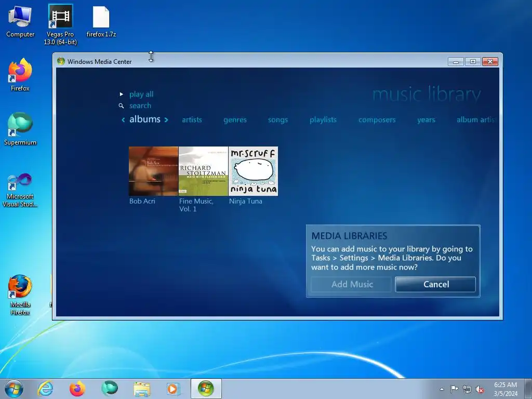Open the Fine Music, Vol. 1 album cover
The image size is (532, 399).
click(x=203, y=171)
